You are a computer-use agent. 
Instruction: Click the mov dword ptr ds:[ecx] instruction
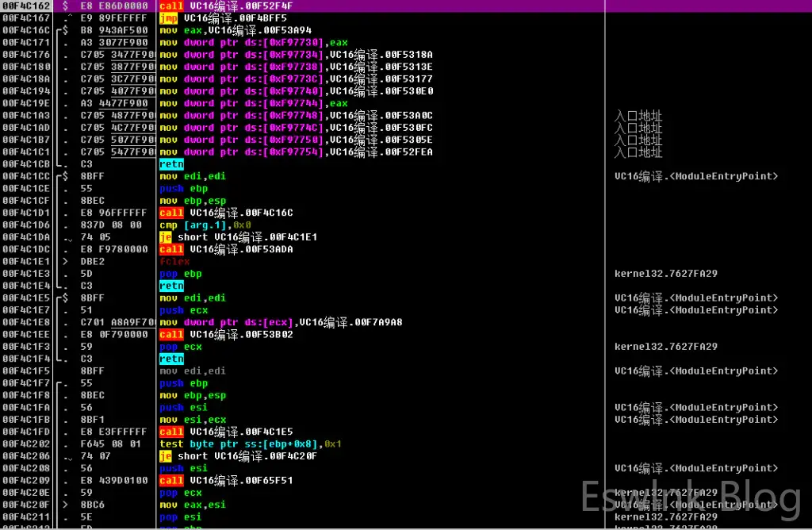coord(281,322)
